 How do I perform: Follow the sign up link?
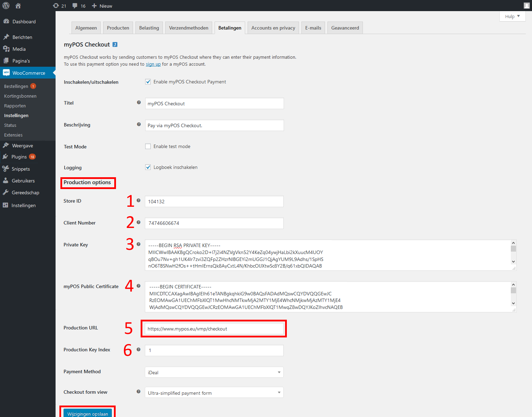pyautogui.click(x=153, y=64)
